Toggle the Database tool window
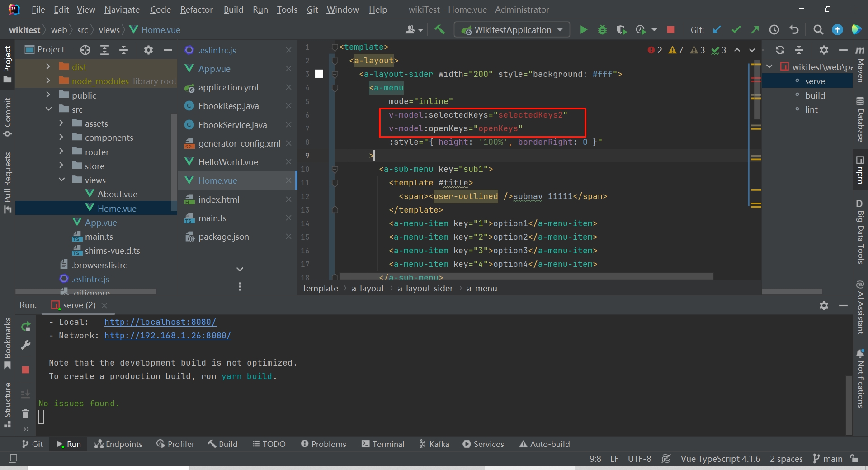 click(x=860, y=120)
